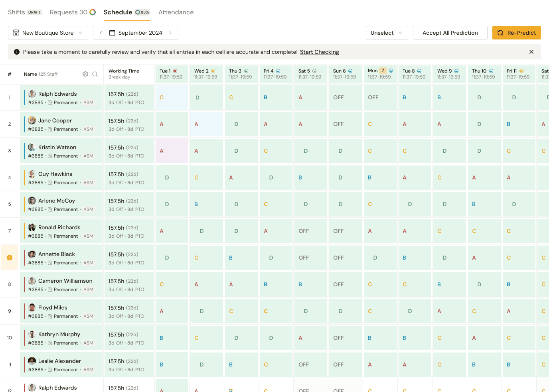Click the Start Checking link

tap(319, 52)
